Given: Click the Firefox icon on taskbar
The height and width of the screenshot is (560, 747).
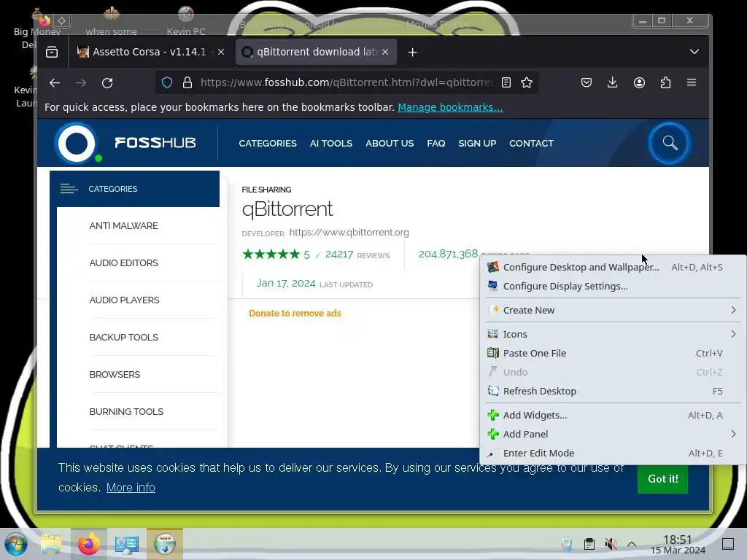Looking at the screenshot, I should pyautogui.click(x=88, y=544).
